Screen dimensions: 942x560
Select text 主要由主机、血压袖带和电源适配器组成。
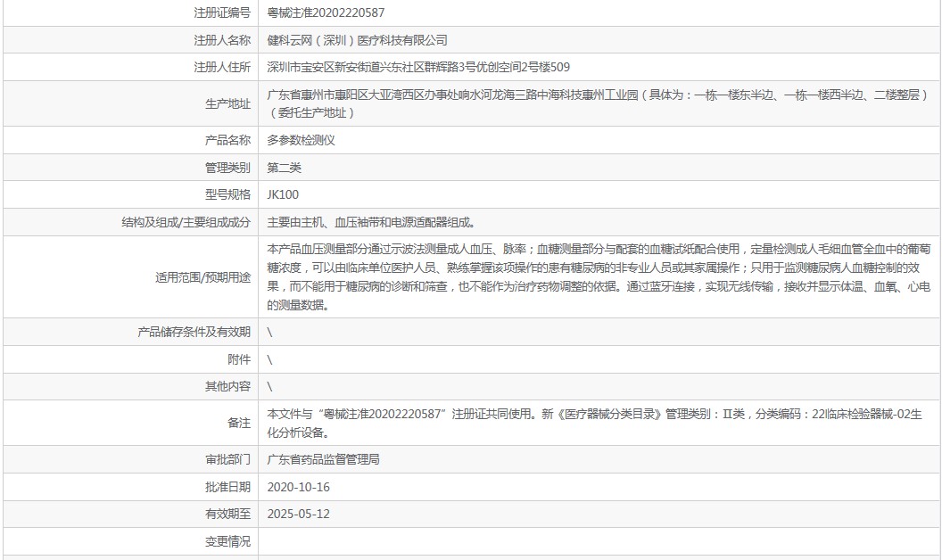[x=372, y=222]
